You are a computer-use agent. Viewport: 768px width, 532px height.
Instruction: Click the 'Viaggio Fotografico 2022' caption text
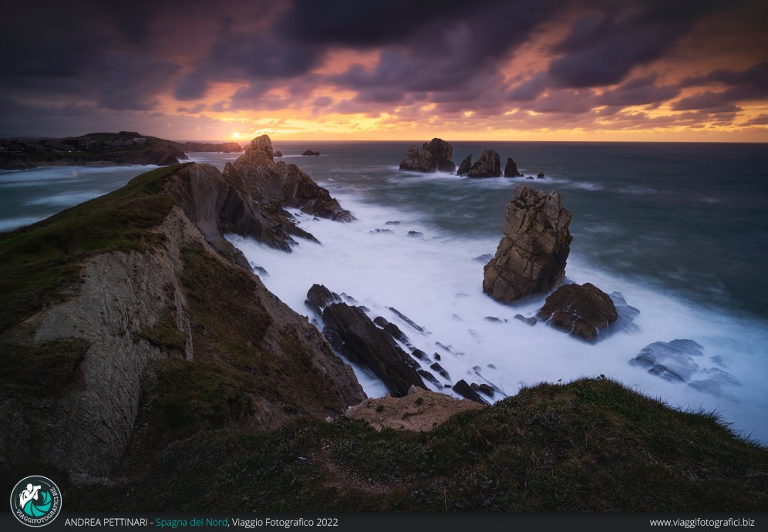coord(285,522)
